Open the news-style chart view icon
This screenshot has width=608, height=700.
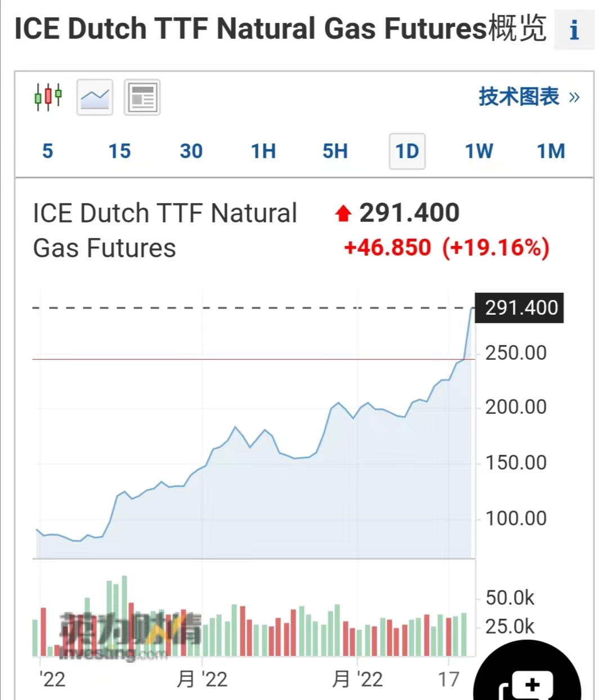[x=142, y=97]
